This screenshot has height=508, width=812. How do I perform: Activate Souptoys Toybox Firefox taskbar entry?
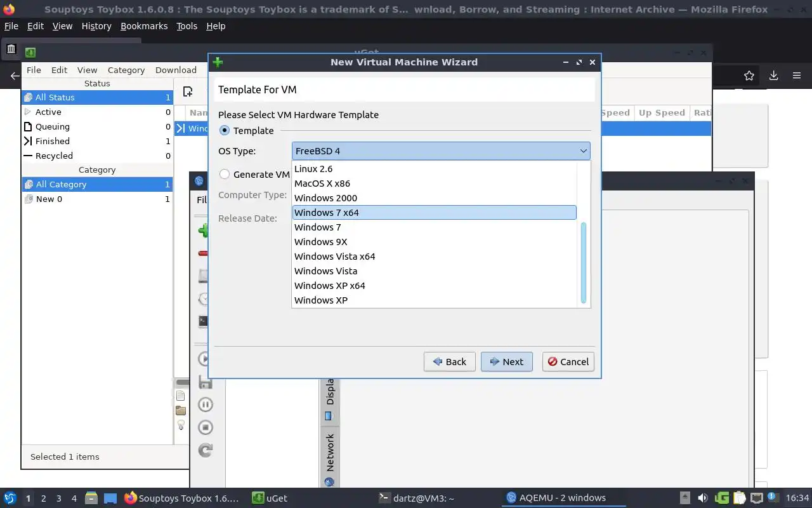(x=182, y=498)
